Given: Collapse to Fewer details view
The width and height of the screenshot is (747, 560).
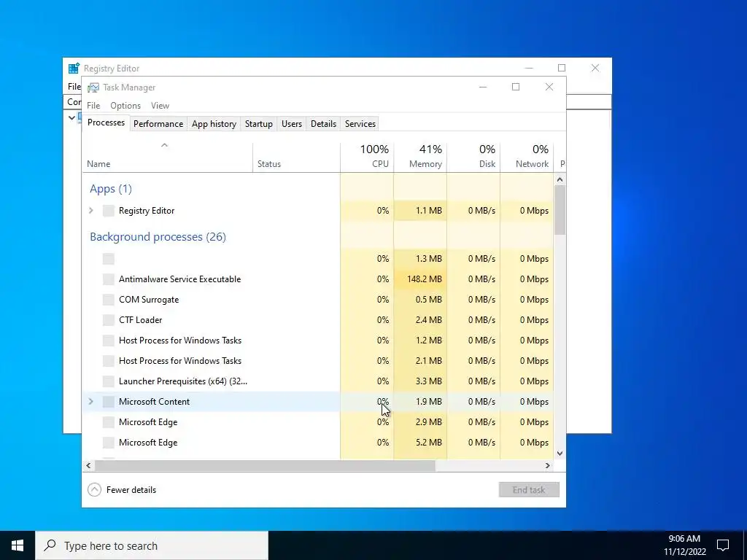Looking at the screenshot, I should click(x=122, y=489).
